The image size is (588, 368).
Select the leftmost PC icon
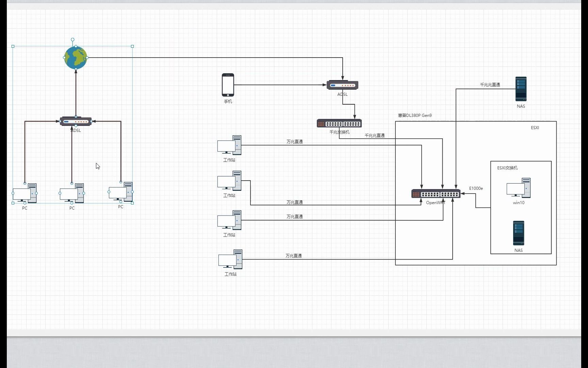pos(25,193)
